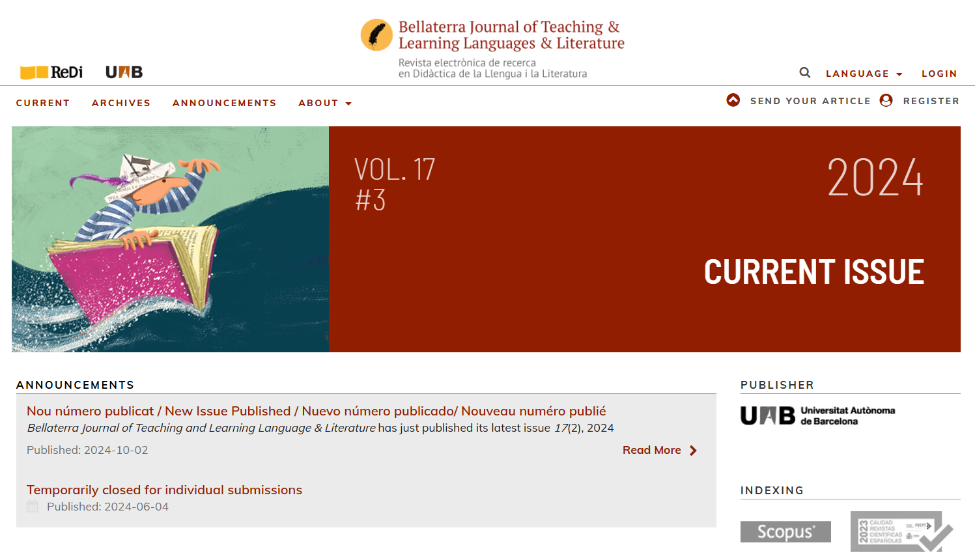Screen dimensions: 975x560
Task: Click the Bellaterra Journal title text
Action: (x=511, y=35)
